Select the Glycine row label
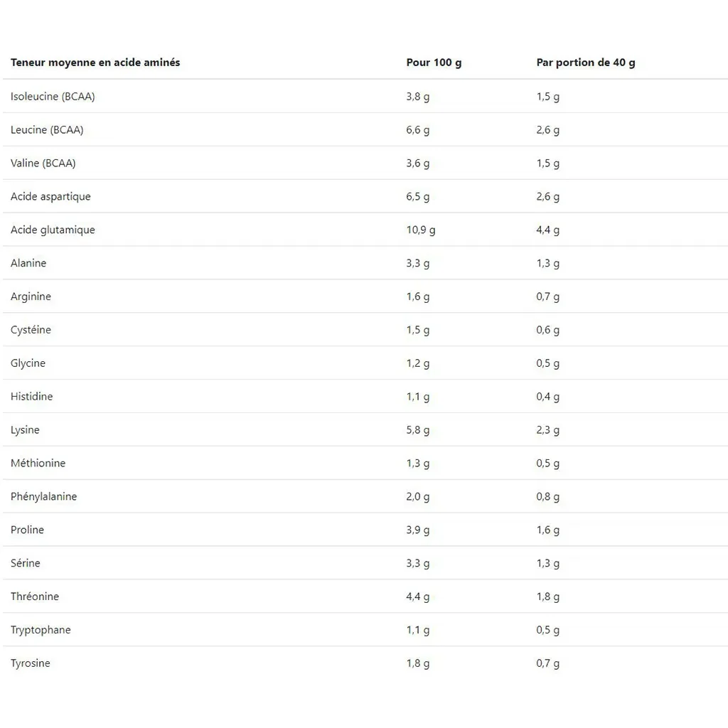 point(28,363)
